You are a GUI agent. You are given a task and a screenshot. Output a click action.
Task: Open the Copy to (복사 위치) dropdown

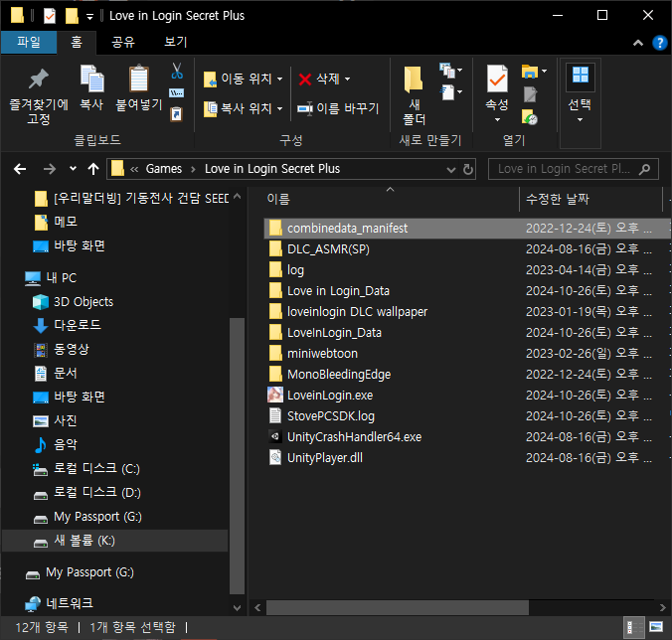[x=244, y=108]
